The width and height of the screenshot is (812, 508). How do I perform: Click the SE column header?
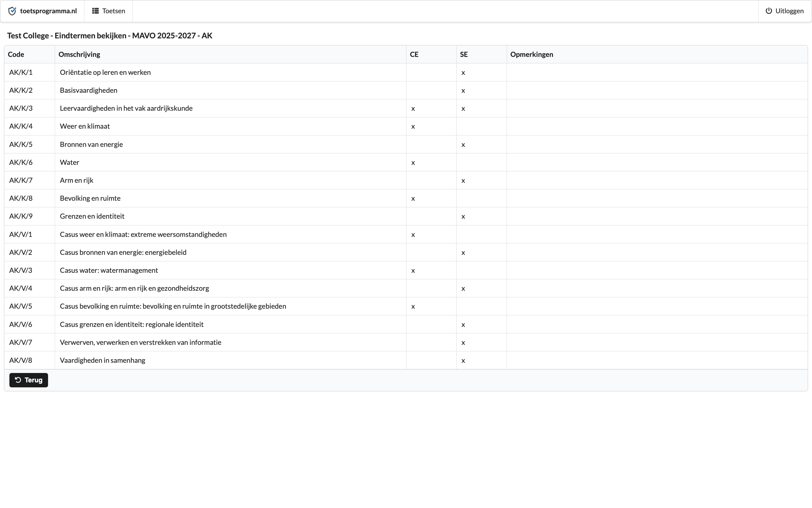click(x=464, y=54)
